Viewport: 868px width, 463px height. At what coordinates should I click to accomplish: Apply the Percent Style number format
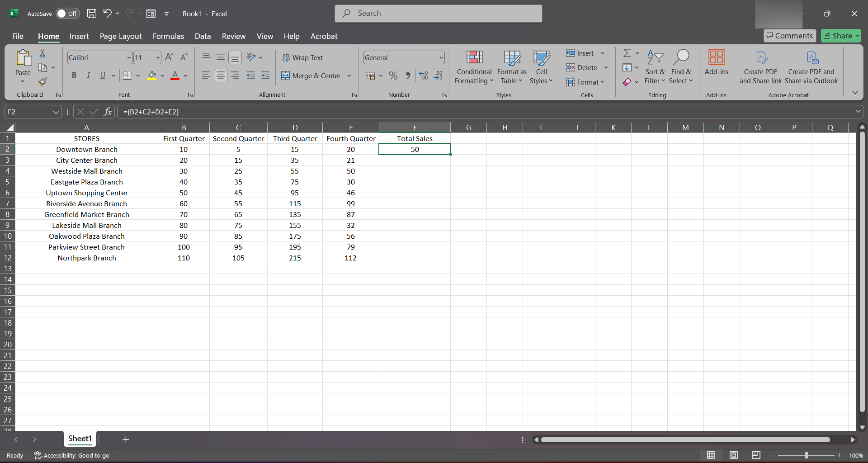393,76
